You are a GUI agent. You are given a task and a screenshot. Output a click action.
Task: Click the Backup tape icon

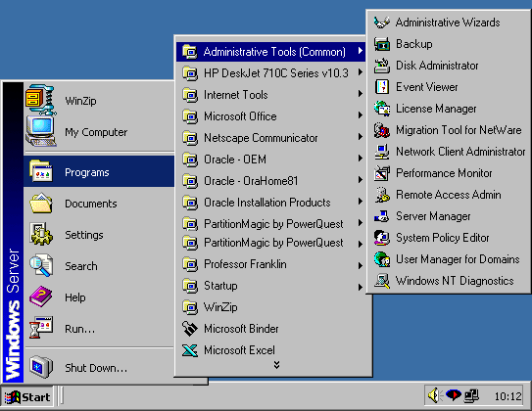(382, 44)
